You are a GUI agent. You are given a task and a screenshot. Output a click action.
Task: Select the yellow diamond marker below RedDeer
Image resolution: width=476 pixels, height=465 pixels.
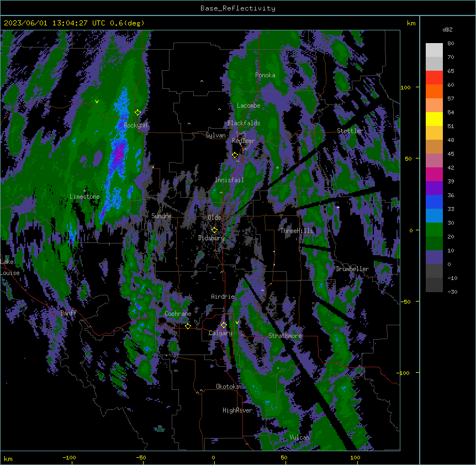[235, 155]
